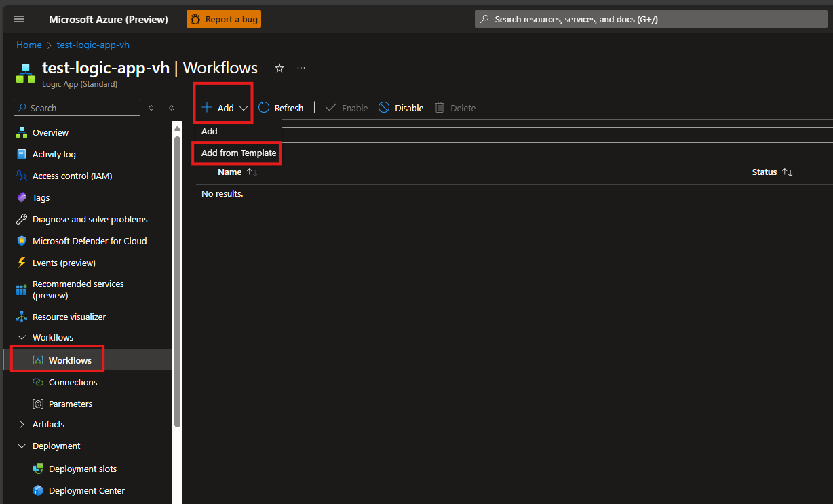This screenshot has height=504, width=833.
Task: Sort by the Name column header
Action: coord(230,172)
